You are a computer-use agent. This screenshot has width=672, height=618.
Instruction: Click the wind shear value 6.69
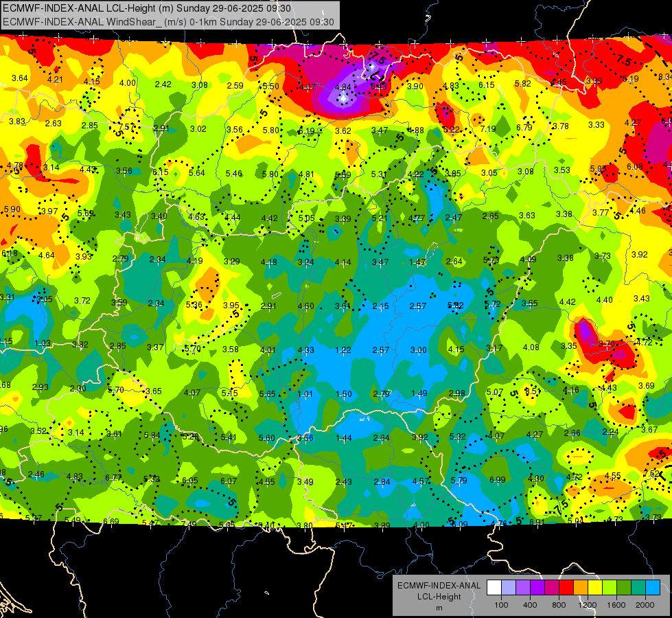tap(111, 521)
